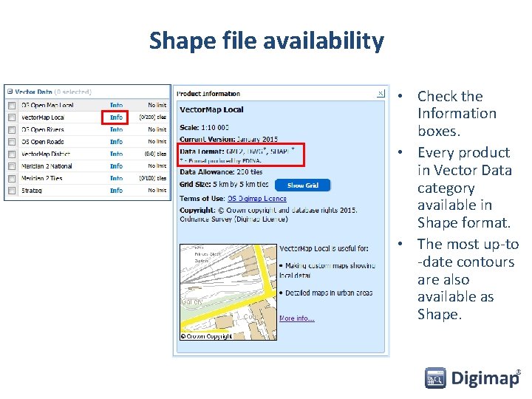Screen dimensions: 532x399
Task: Select the VectorMap Local row label
Action: coord(43,117)
